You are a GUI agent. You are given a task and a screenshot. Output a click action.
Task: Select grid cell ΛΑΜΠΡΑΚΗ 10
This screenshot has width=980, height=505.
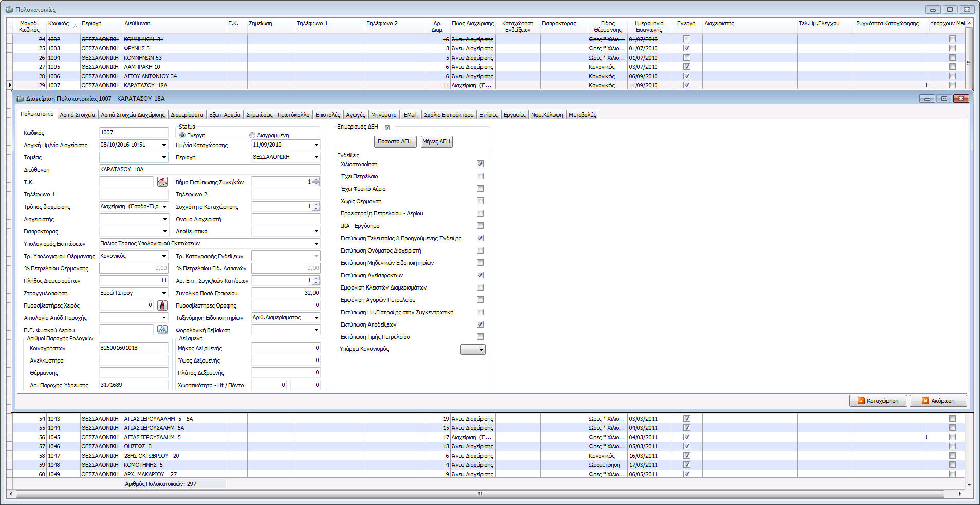(175, 67)
